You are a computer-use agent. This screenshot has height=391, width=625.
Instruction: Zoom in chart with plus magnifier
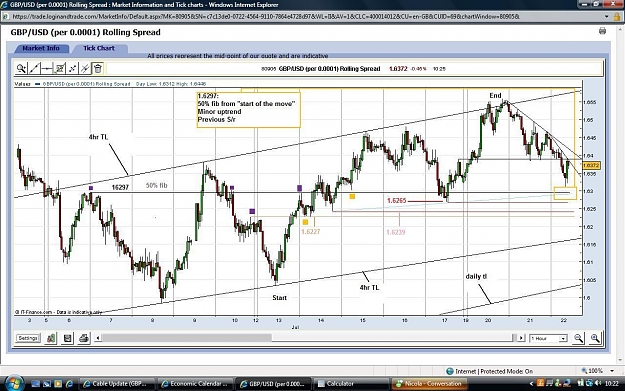595,338
